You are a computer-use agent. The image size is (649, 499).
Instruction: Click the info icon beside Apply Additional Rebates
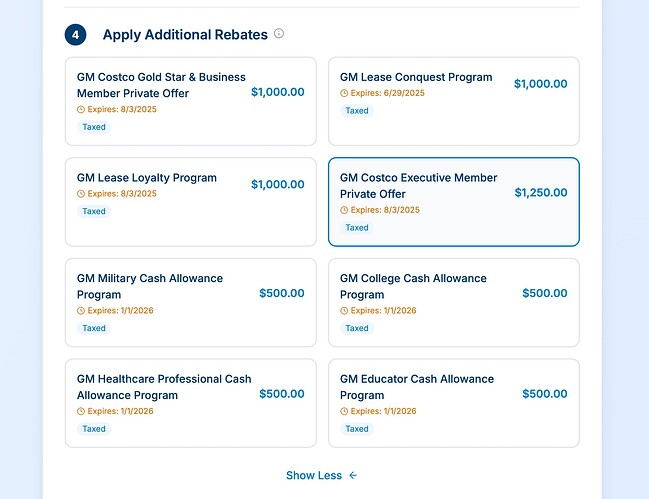click(279, 33)
